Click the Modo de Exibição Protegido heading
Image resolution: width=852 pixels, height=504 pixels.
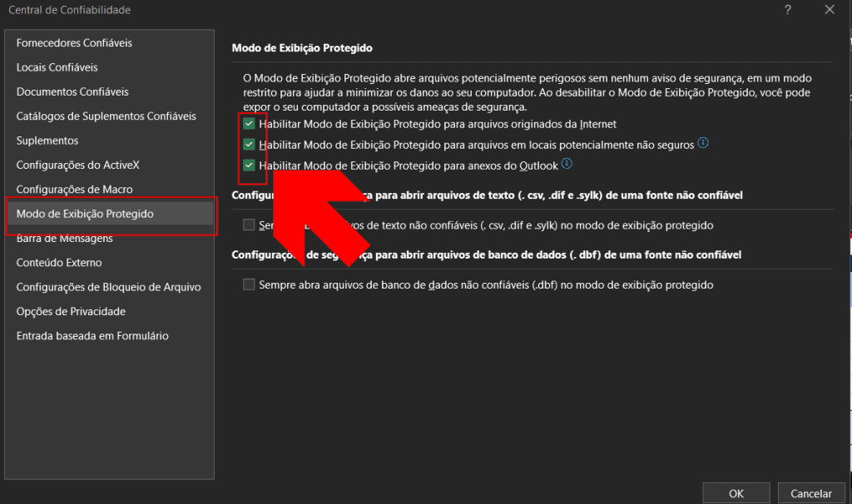[302, 47]
